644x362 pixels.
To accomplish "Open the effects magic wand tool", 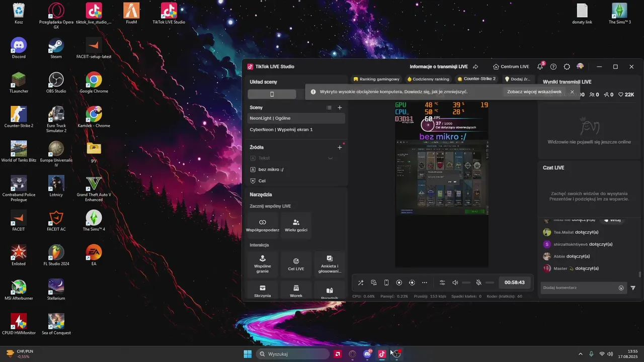I will pos(361,283).
